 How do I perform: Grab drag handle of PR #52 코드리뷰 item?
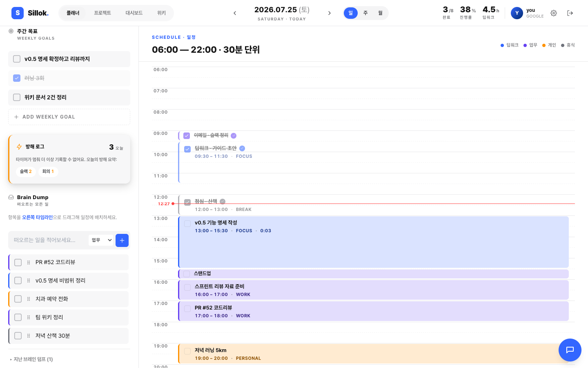(x=29, y=263)
